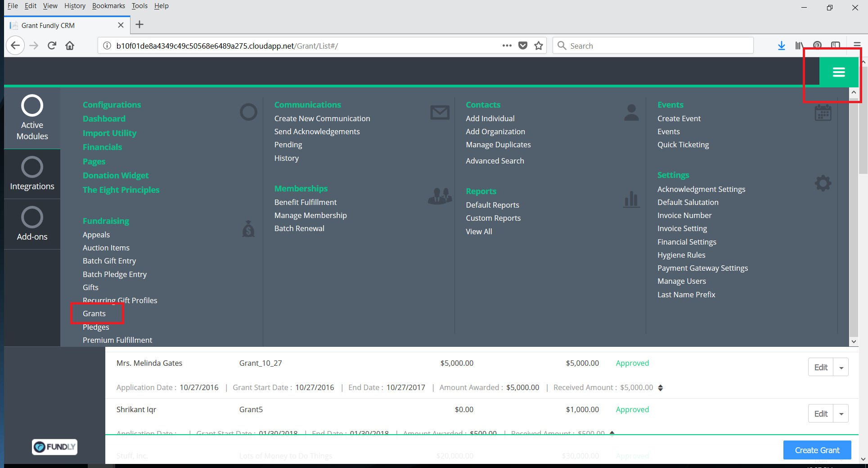The height and width of the screenshot is (468, 868).
Task: Open the Bookmarks menu
Action: point(108,6)
